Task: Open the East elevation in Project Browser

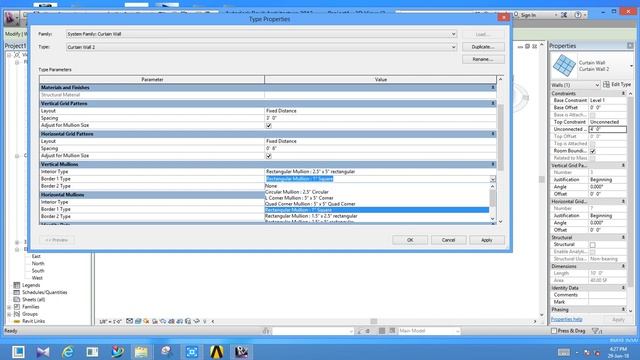Action: [x=36, y=256]
